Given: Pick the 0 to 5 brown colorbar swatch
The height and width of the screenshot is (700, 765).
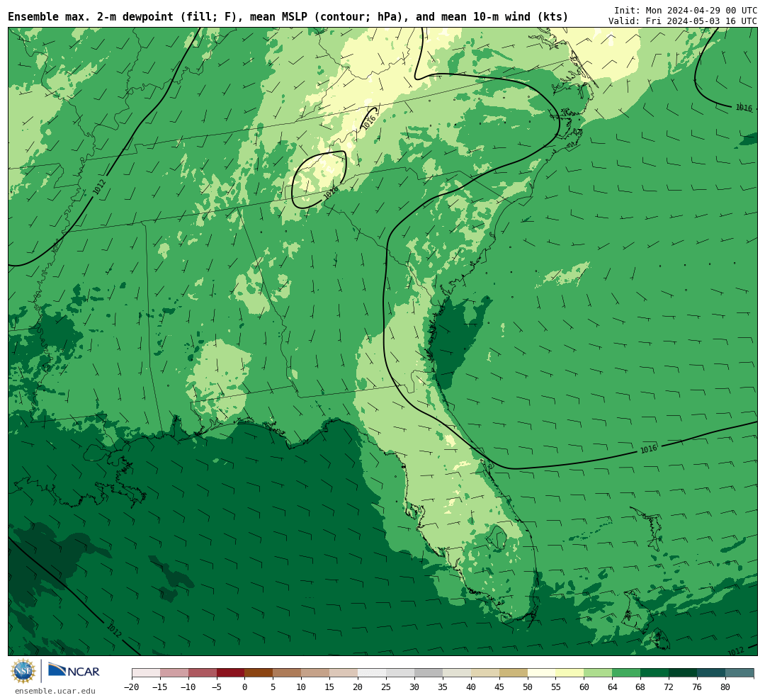Looking at the screenshot, I should tap(259, 673).
